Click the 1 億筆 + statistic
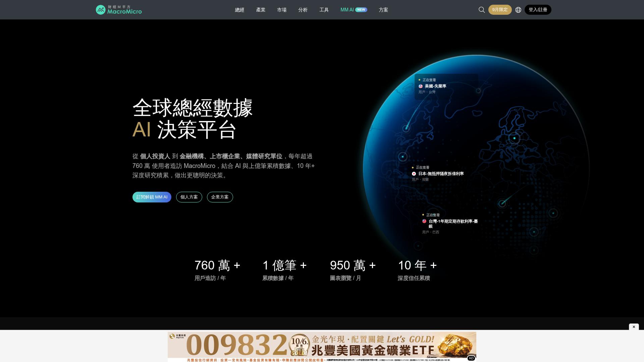 click(x=284, y=265)
